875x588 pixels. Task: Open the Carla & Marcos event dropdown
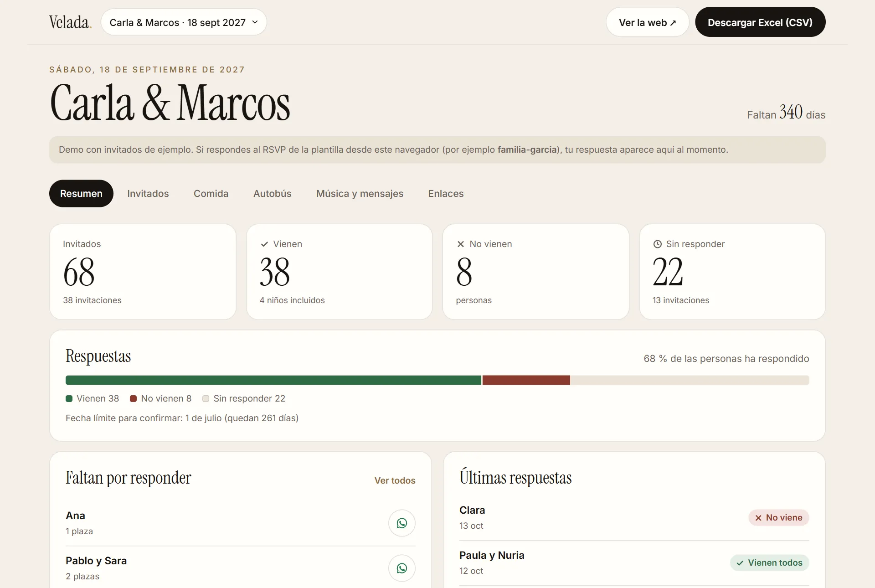[184, 22]
